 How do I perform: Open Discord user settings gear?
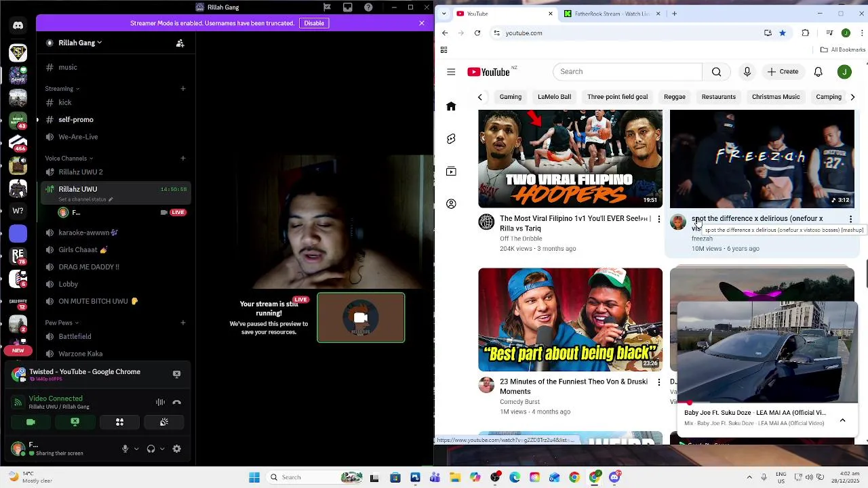[177, 449]
